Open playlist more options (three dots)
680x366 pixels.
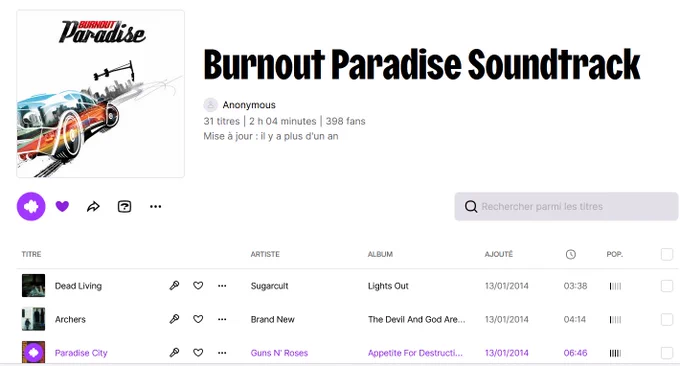(x=156, y=206)
